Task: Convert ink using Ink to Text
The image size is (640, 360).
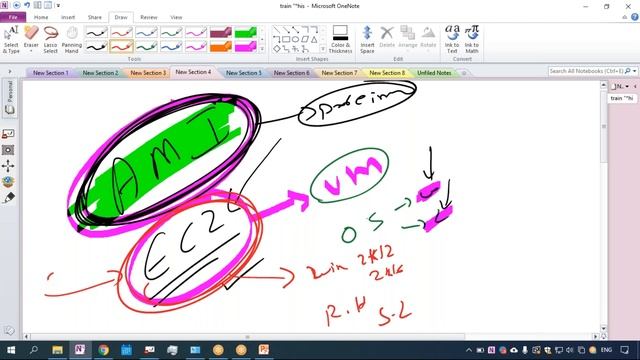Action: pyautogui.click(x=452, y=40)
